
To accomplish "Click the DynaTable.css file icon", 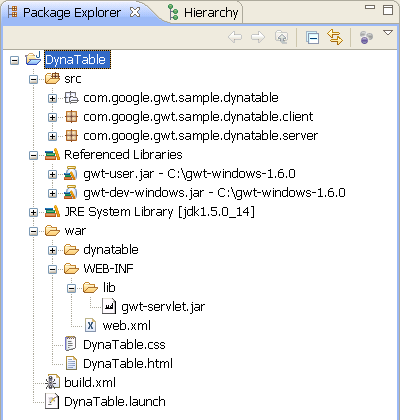I will click(x=71, y=344).
